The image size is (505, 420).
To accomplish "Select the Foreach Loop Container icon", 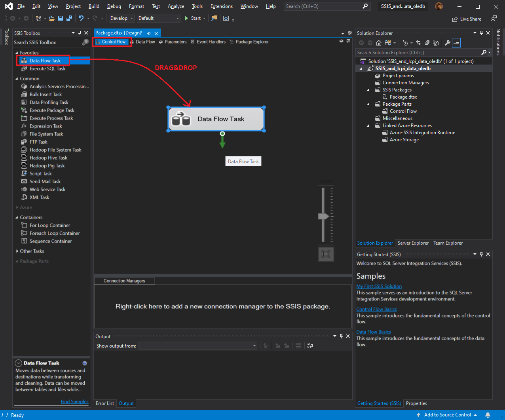I will [x=24, y=233].
